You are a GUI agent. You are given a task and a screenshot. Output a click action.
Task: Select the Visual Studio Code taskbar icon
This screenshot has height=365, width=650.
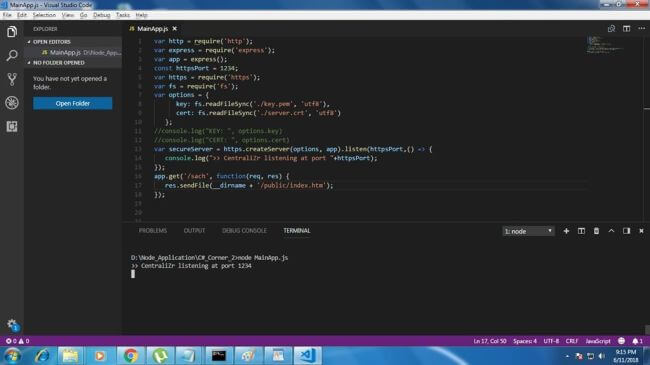(x=307, y=356)
